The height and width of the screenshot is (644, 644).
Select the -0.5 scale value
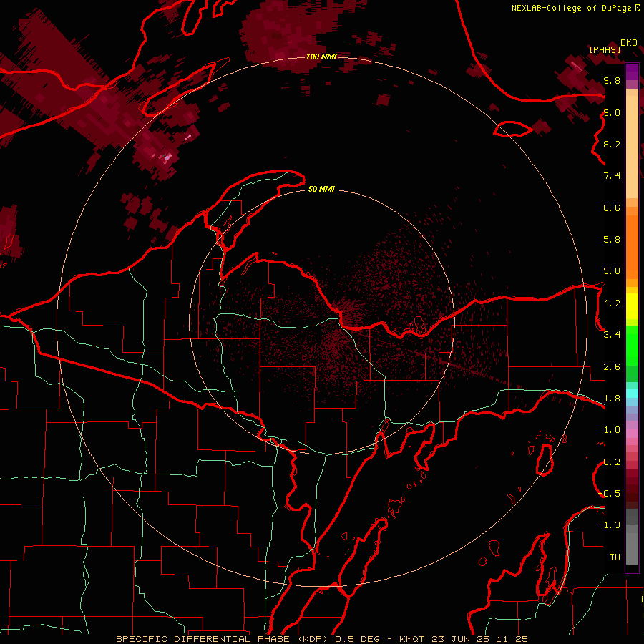click(x=609, y=493)
